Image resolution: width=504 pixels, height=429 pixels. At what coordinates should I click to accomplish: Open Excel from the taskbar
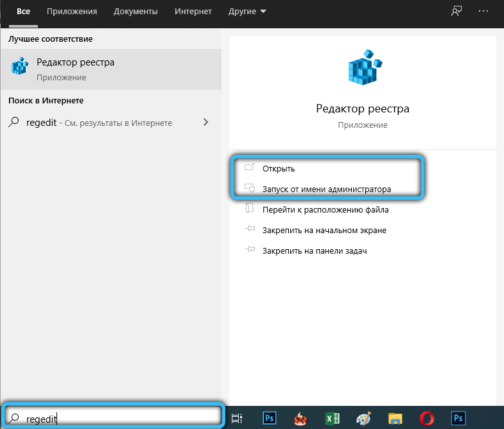[333, 418]
